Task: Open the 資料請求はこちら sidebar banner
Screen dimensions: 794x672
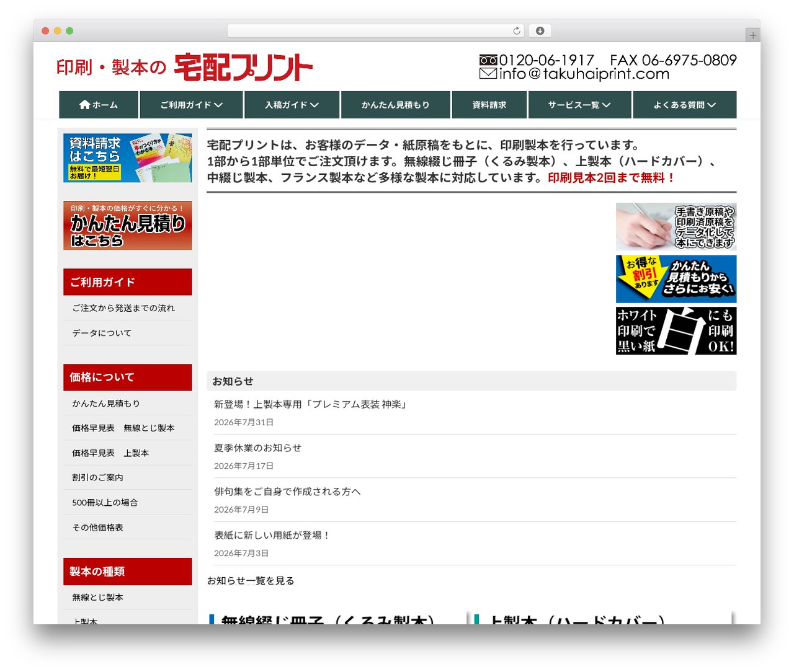Action: click(128, 157)
